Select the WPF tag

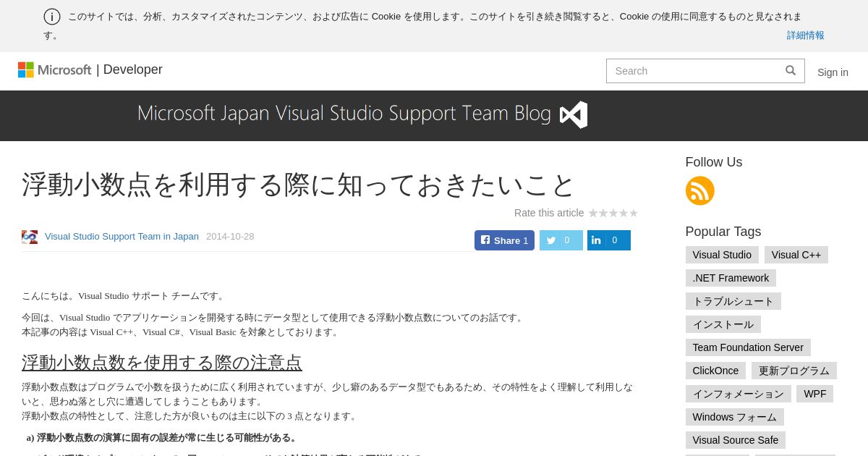click(814, 394)
